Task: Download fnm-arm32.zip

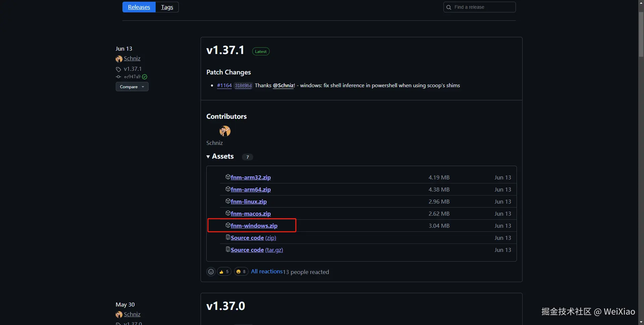Action: tap(251, 177)
